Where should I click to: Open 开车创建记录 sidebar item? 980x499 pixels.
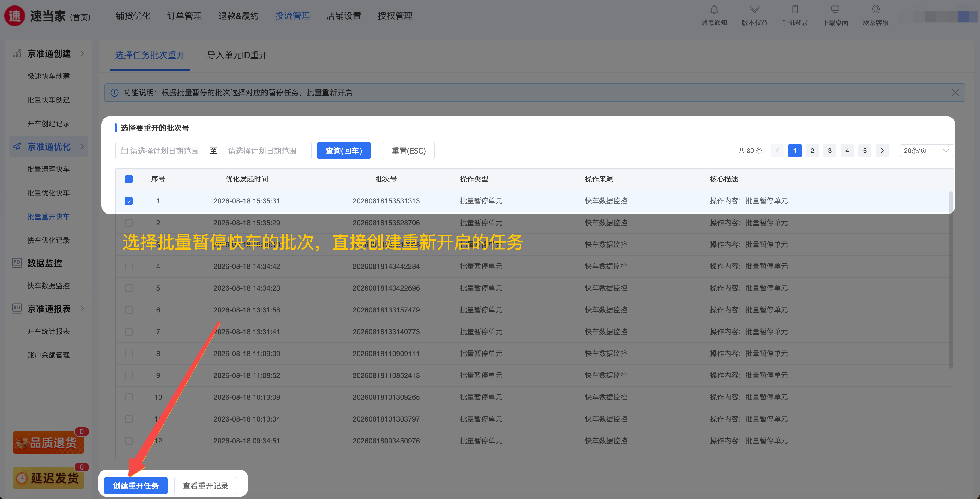48,124
